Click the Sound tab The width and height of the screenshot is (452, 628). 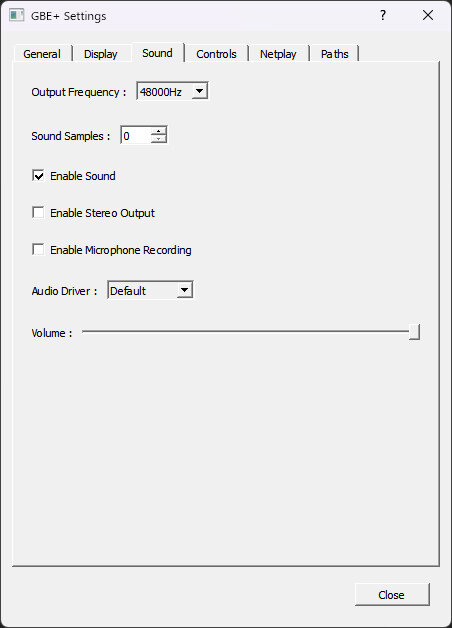[157, 52]
